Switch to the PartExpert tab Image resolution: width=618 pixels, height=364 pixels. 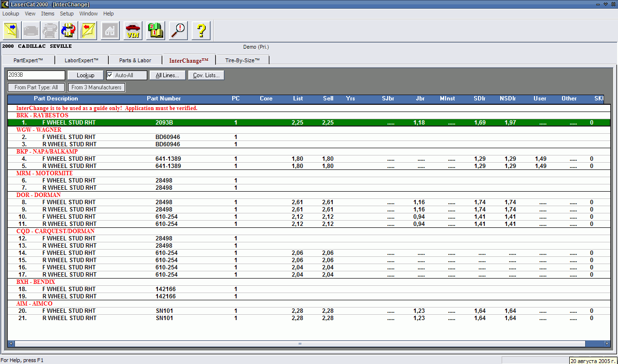28,60
